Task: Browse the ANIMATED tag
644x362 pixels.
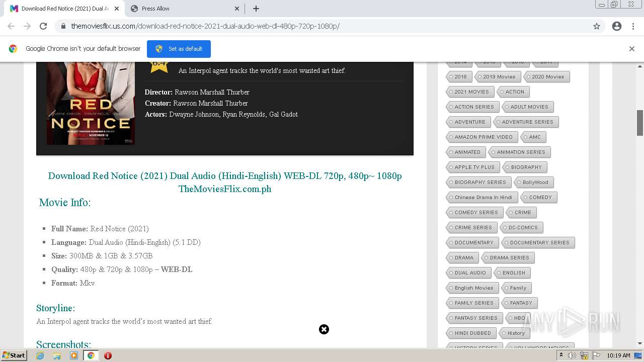Action: (466, 152)
